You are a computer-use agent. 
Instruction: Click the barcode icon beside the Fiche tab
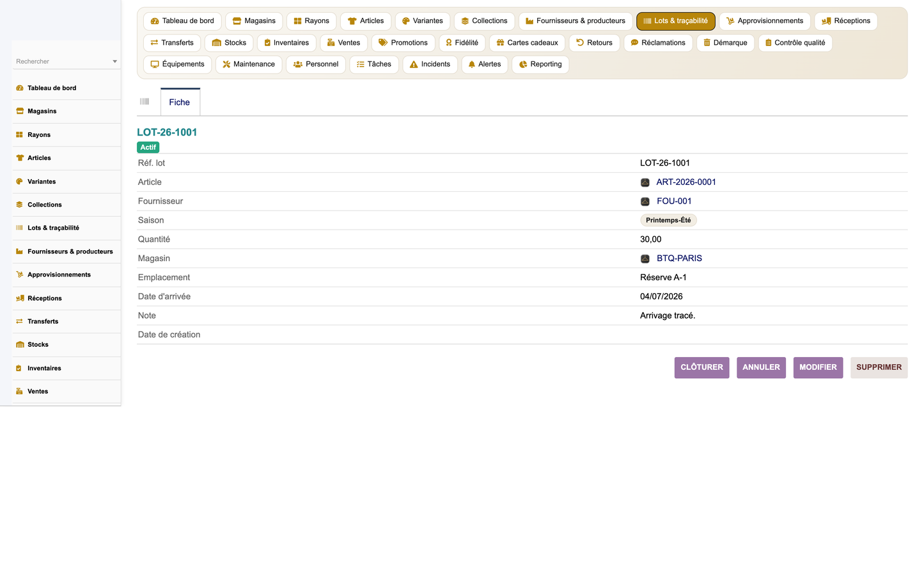coord(145,102)
